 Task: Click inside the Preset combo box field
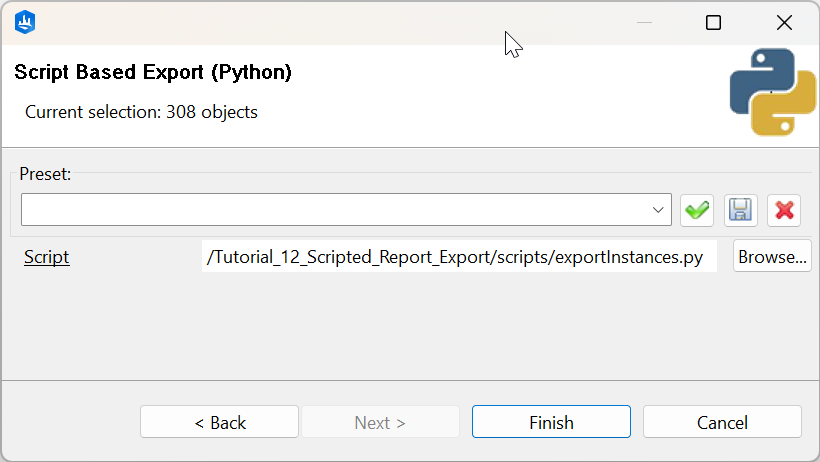pyautogui.click(x=335, y=210)
